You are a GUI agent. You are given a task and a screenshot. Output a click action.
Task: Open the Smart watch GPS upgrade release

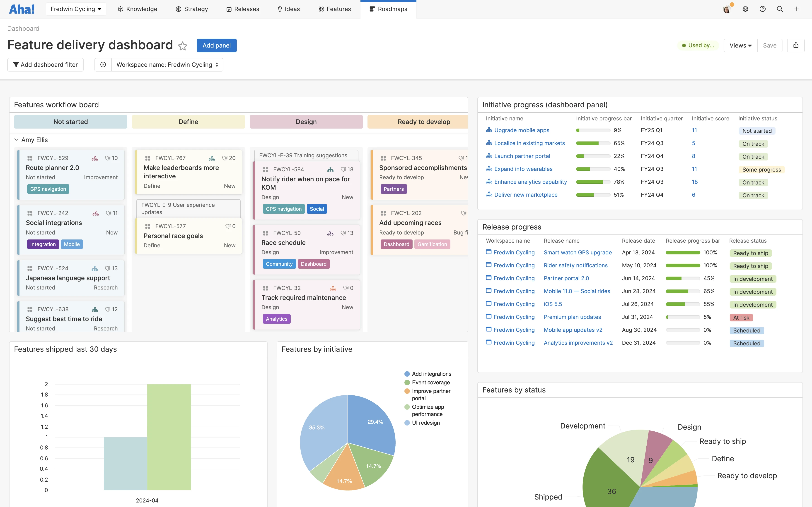coord(578,252)
